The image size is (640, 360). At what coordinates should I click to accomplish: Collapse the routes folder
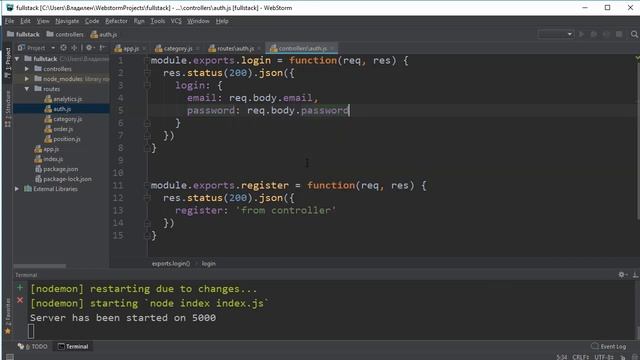point(27,89)
